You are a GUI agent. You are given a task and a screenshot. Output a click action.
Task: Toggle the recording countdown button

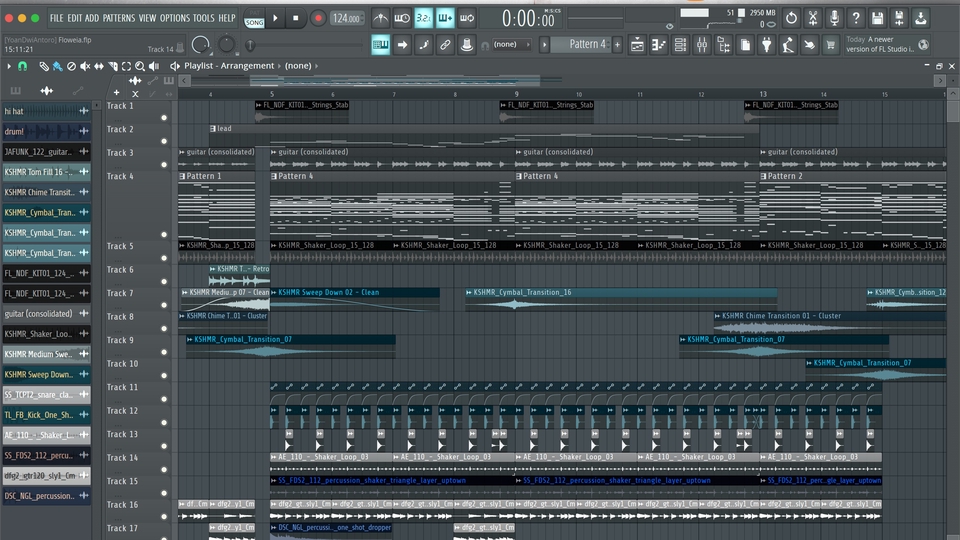click(x=423, y=18)
